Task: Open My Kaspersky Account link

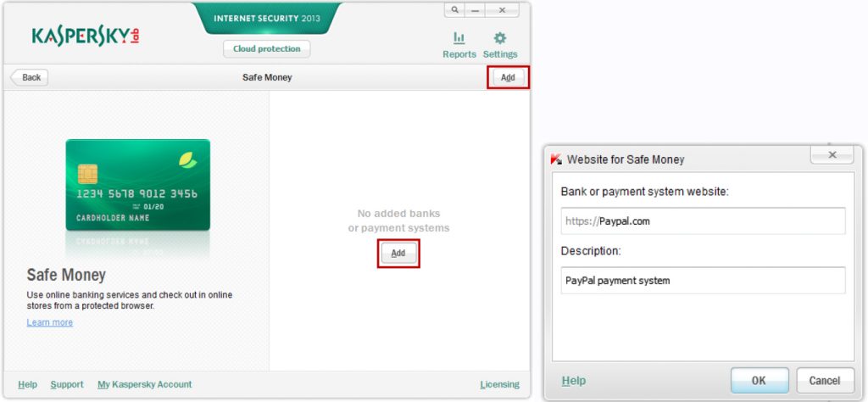Action: (144, 384)
